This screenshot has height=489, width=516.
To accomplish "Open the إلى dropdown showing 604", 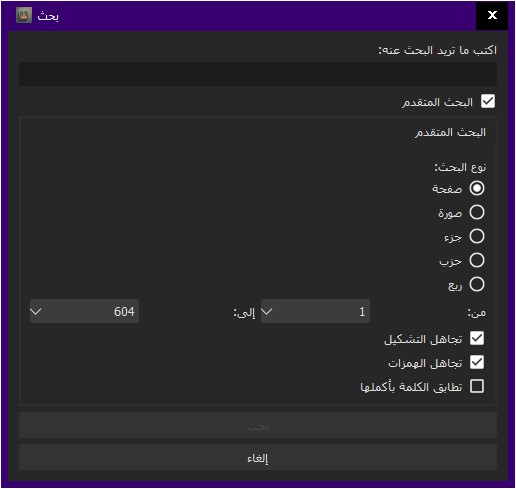I will tap(84, 311).
